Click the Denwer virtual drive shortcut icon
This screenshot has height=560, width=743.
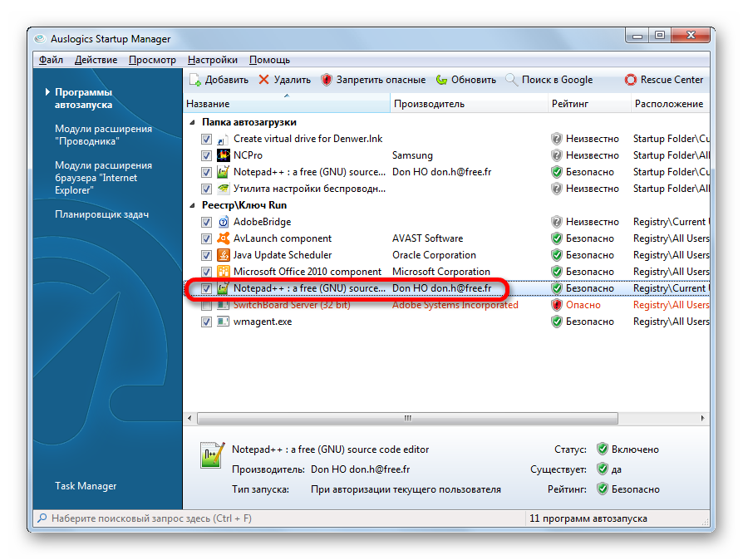tap(224, 139)
